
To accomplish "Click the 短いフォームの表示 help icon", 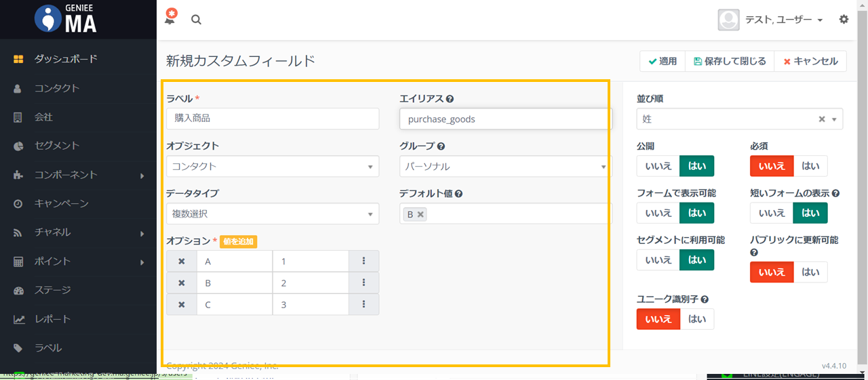I will click(x=836, y=194).
